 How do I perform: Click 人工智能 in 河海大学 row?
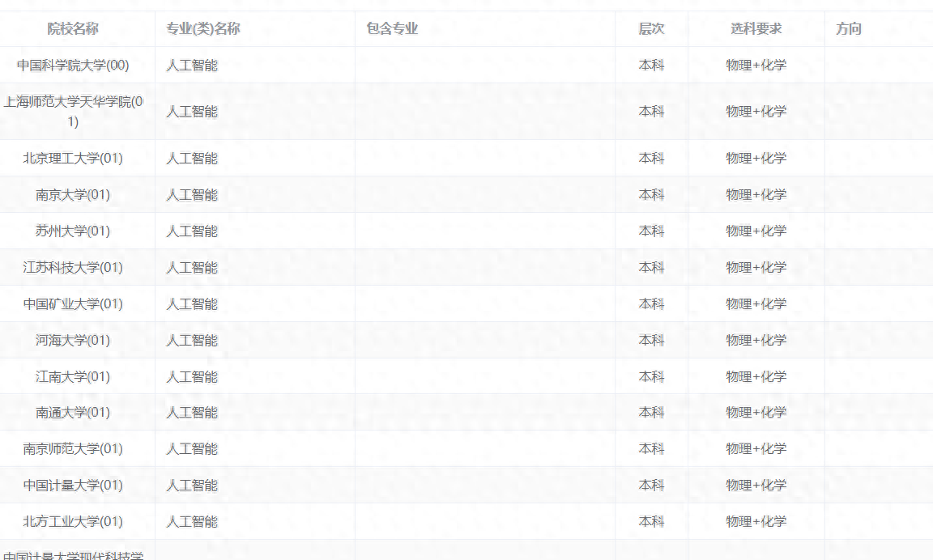(192, 341)
